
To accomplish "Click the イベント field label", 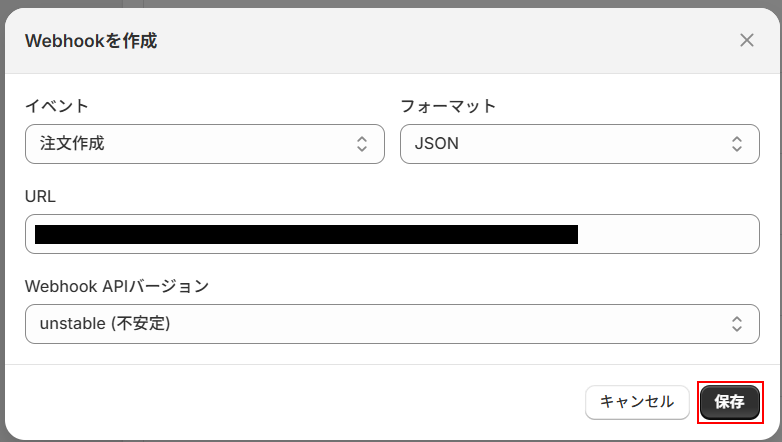I will click(x=57, y=106).
